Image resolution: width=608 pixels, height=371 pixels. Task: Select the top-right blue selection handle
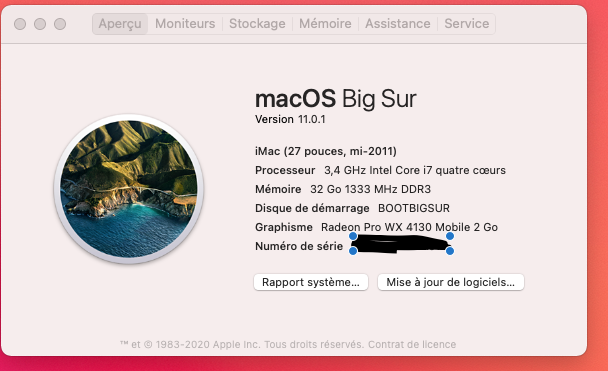pyautogui.click(x=450, y=236)
